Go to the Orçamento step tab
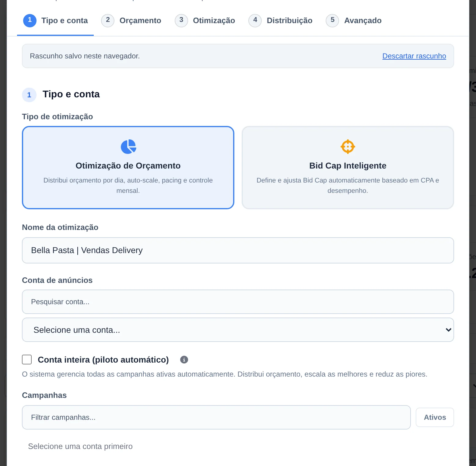 [x=131, y=21]
